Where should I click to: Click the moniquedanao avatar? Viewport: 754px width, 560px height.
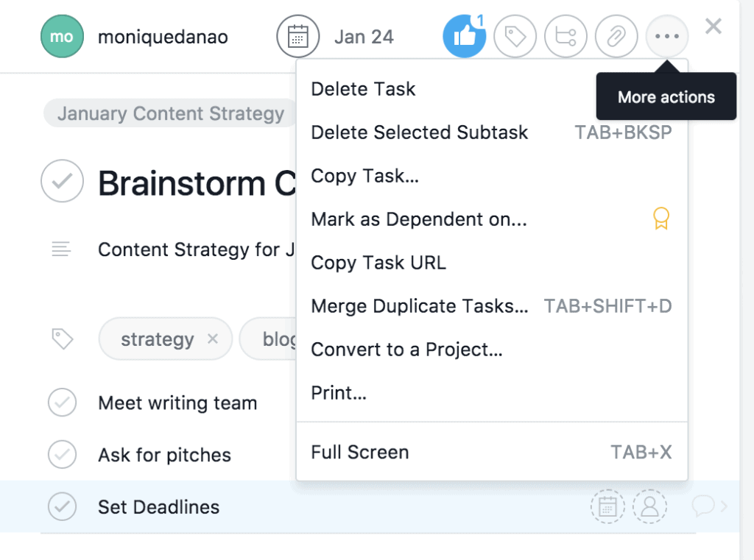pyautogui.click(x=62, y=36)
